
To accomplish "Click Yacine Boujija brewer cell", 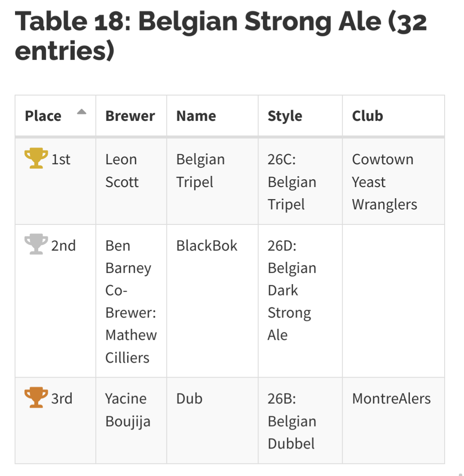I will pos(128,410).
